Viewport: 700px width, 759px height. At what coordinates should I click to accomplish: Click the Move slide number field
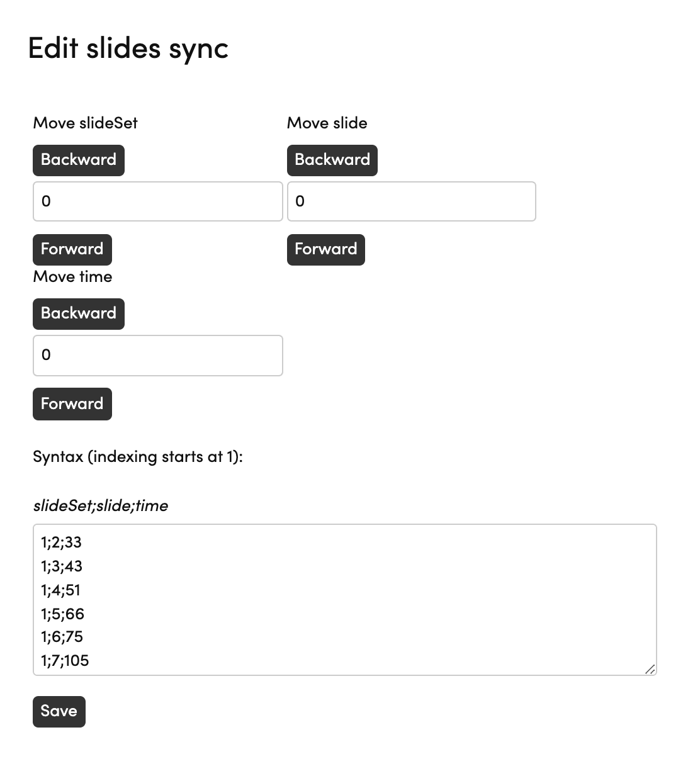412,201
